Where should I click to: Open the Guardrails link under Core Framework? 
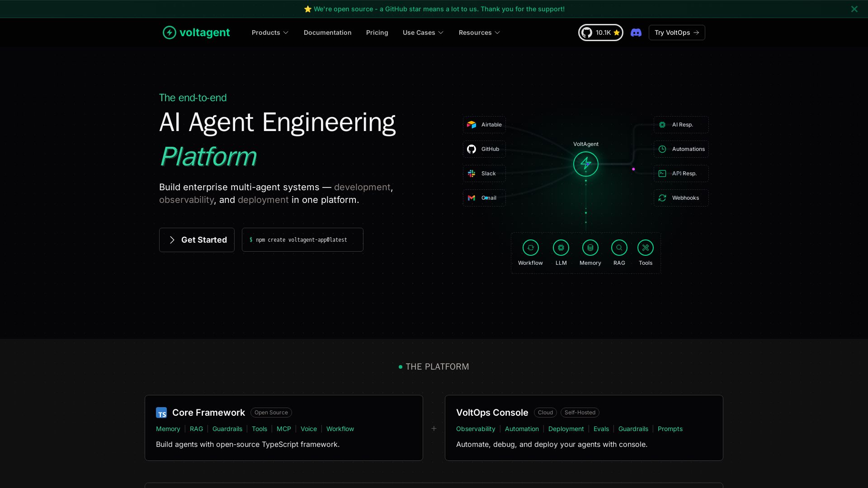point(227,429)
